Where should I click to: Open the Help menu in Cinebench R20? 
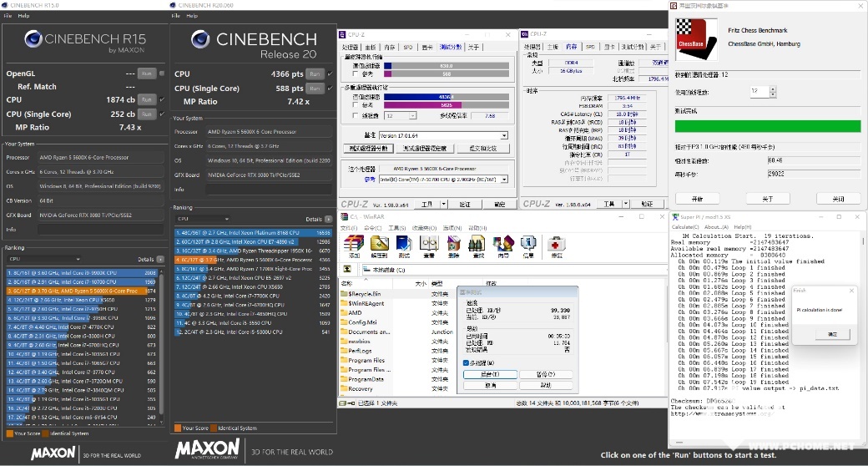tap(192, 16)
